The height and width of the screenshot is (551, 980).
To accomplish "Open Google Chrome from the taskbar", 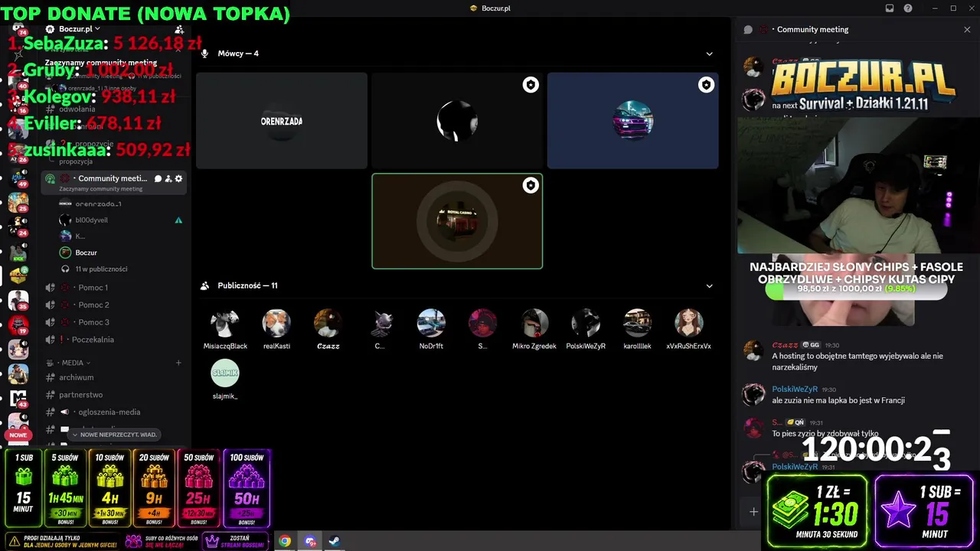I will pyautogui.click(x=285, y=541).
